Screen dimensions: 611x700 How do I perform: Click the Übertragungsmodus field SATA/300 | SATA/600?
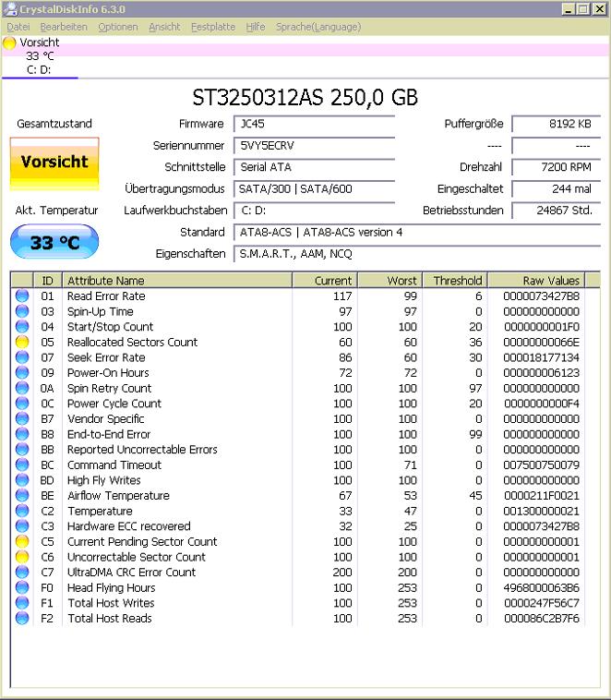pos(314,188)
